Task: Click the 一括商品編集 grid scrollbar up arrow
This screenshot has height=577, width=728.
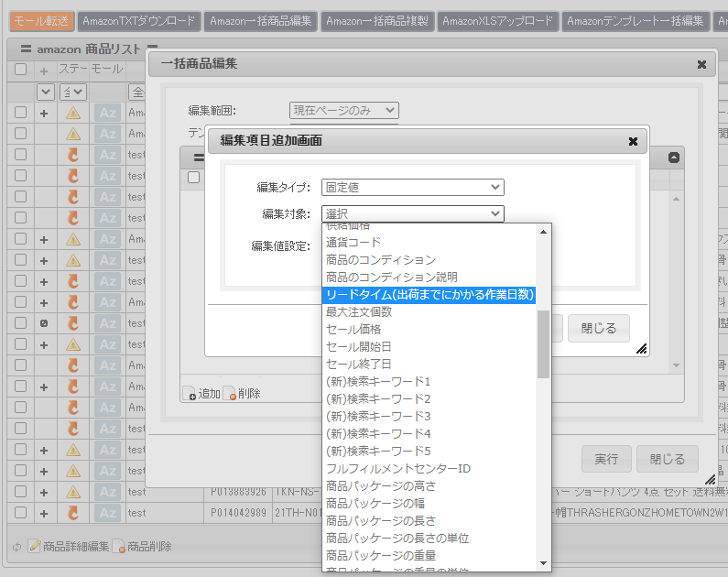Action: (676, 199)
